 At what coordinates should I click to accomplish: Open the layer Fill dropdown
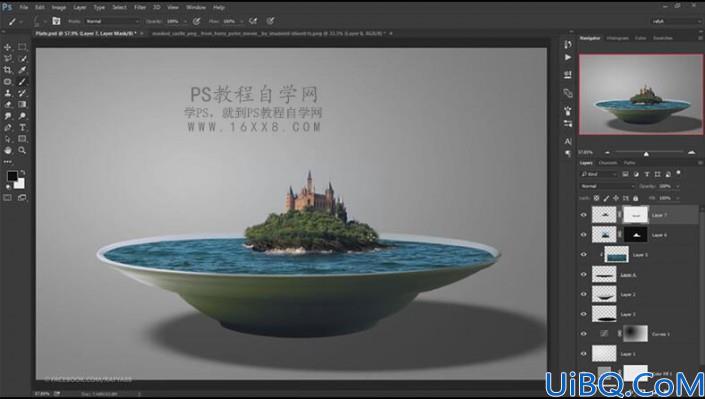(x=677, y=198)
